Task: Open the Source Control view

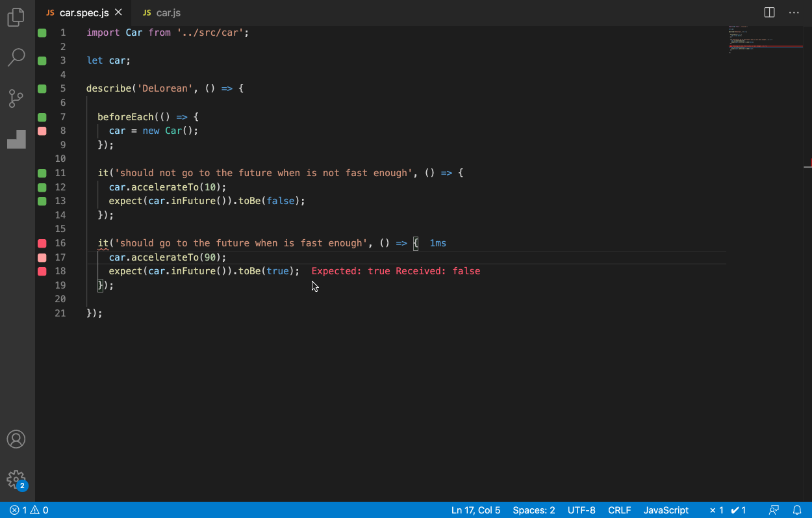Action: (x=16, y=98)
